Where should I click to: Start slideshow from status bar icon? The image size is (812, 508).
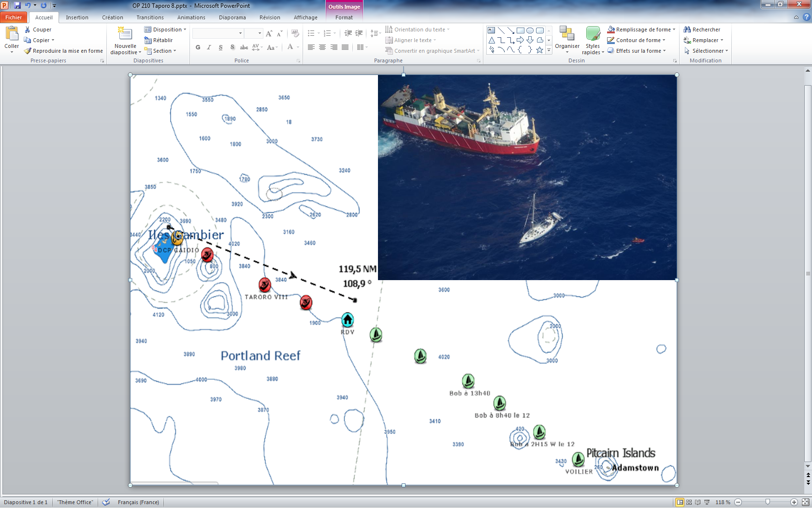[x=707, y=502]
